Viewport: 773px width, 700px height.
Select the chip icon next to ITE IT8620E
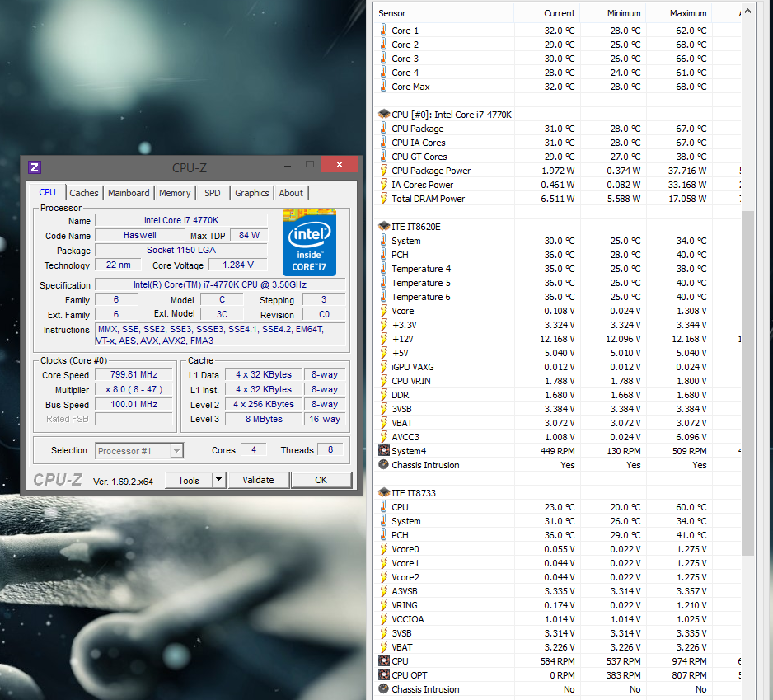click(x=384, y=227)
